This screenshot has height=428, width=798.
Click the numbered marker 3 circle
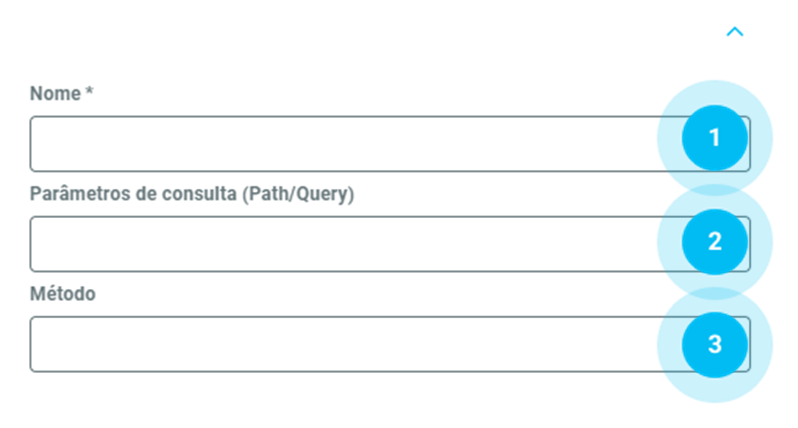point(714,345)
